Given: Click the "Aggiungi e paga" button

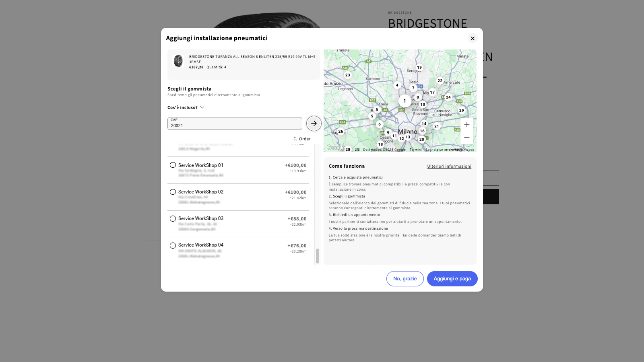Looking at the screenshot, I should coord(452,279).
